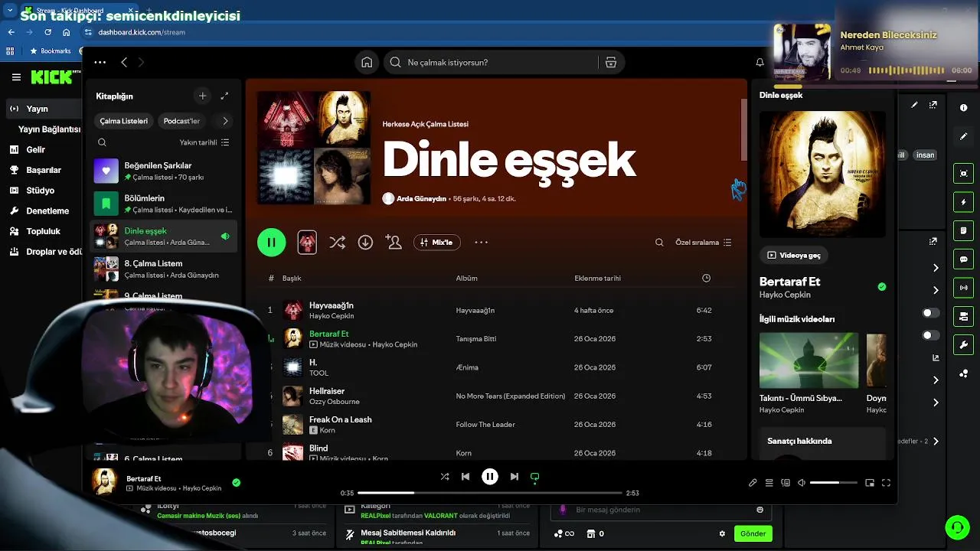The width and height of the screenshot is (980, 551).
Task: Open Kick hamburger menu
Action: pos(16,77)
